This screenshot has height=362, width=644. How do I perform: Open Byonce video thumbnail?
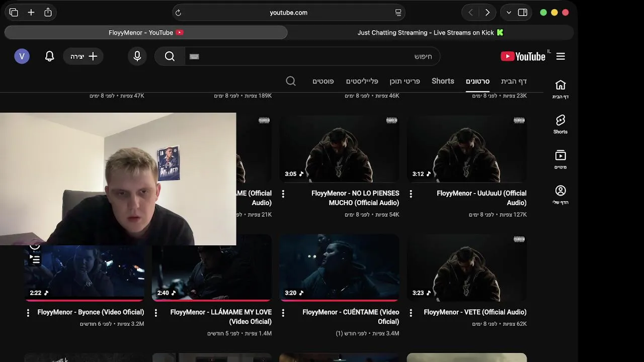click(x=85, y=273)
